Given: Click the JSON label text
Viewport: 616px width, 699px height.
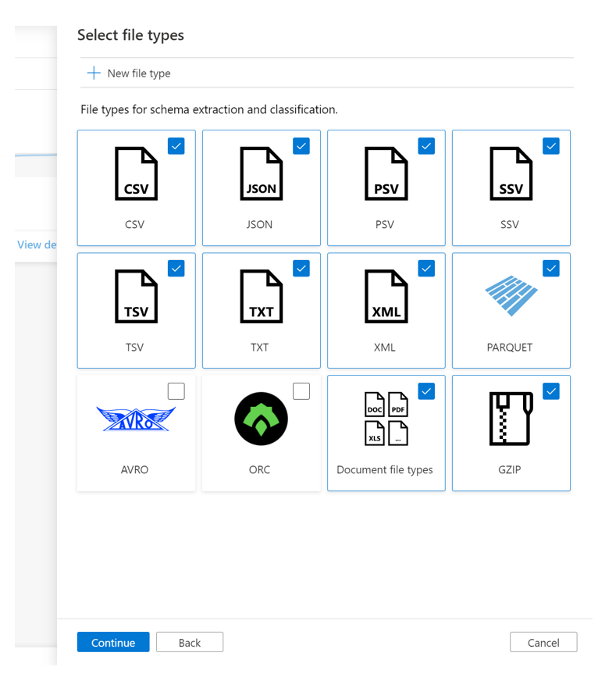Looking at the screenshot, I should click(x=259, y=225).
